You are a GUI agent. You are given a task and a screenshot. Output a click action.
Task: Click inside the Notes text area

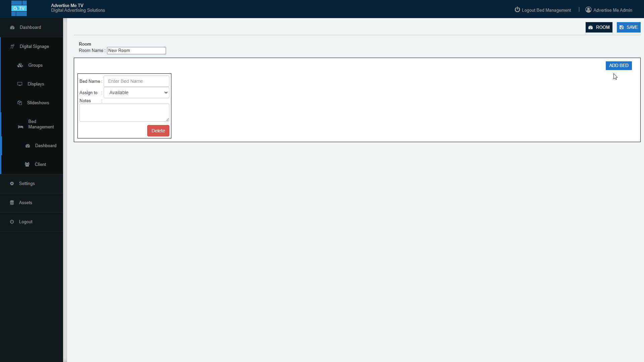tap(124, 113)
